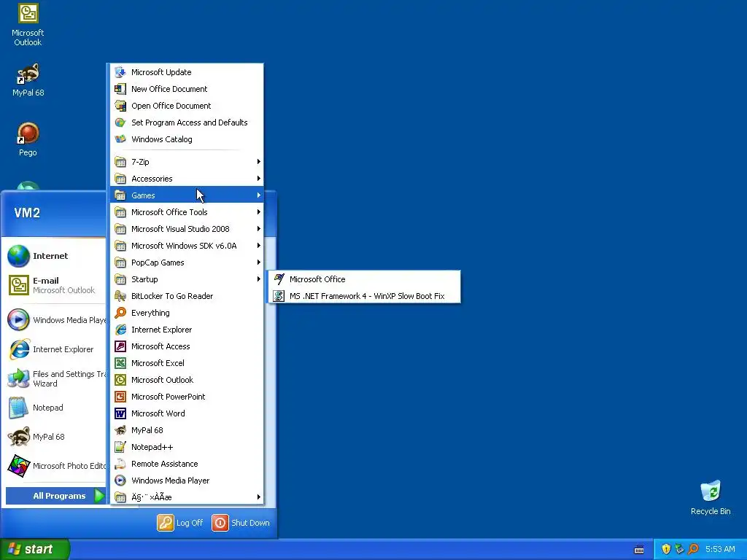Open Notepad from the Start menu
747x560 pixels.
(55, 408)
